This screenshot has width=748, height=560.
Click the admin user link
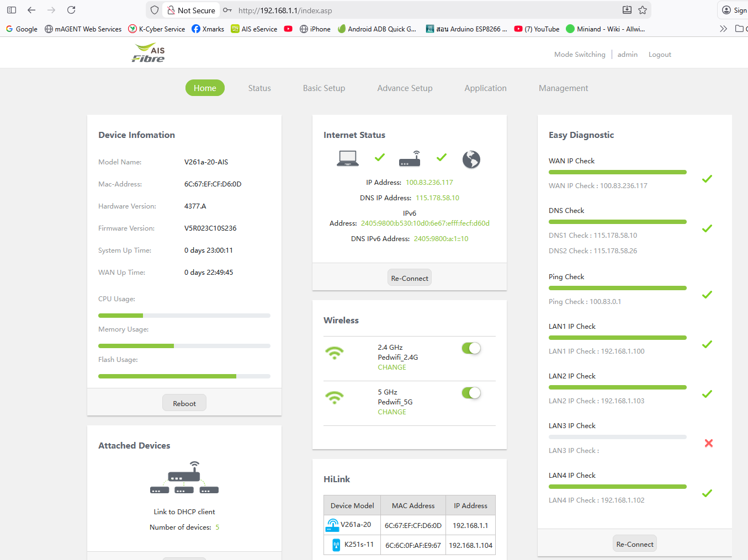tap(628, 55)
